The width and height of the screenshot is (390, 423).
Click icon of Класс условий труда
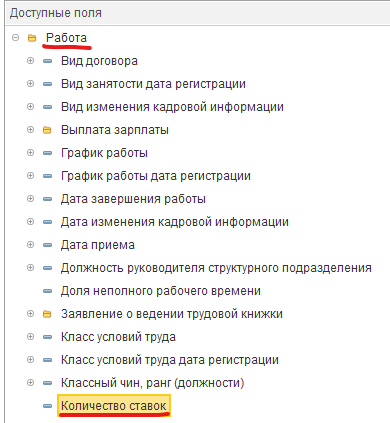point(48,337)
